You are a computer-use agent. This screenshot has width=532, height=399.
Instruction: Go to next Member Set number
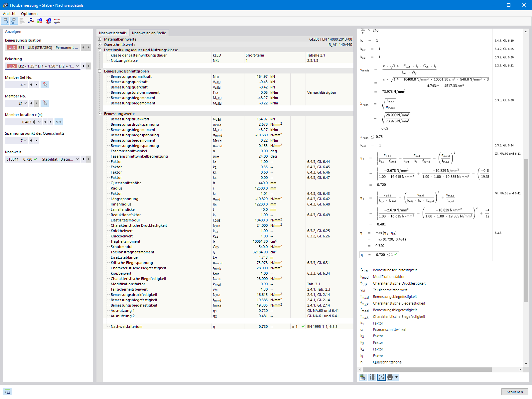[37, 84]
